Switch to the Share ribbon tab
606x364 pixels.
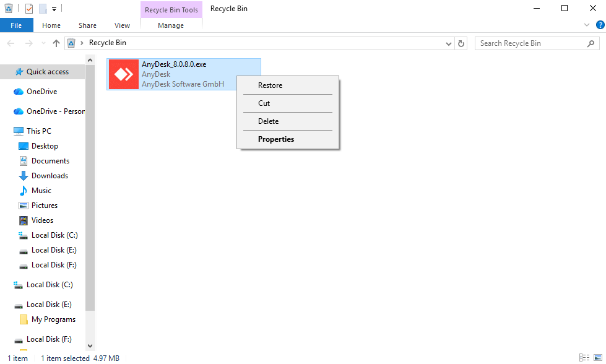[87, 25]
